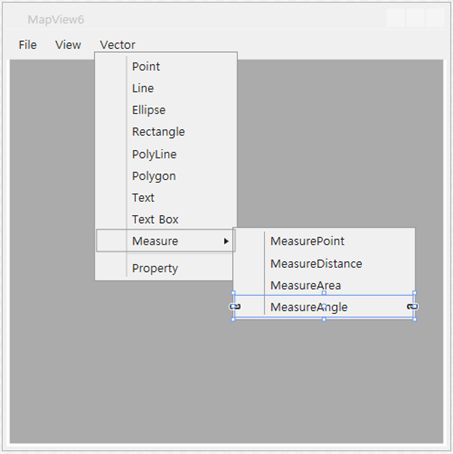Choose the Text Box menu item
Screen dimensions: 453x454
click(166, 219)
